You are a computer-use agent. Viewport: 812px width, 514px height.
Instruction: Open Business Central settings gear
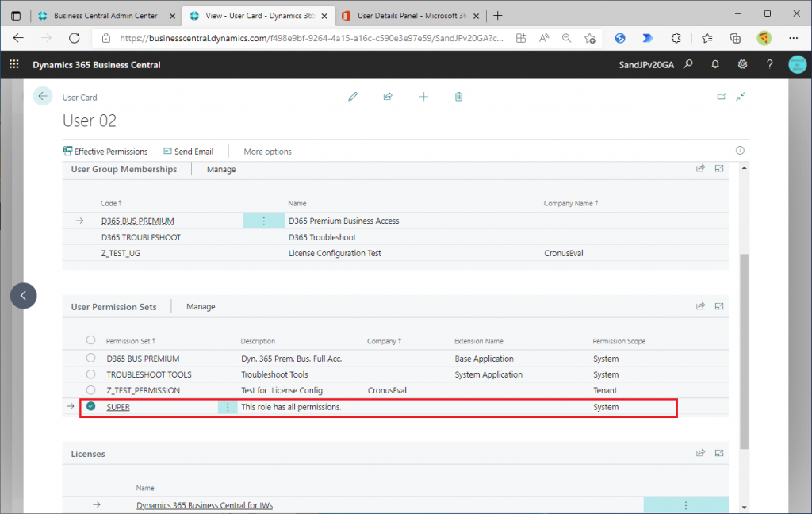742,64
